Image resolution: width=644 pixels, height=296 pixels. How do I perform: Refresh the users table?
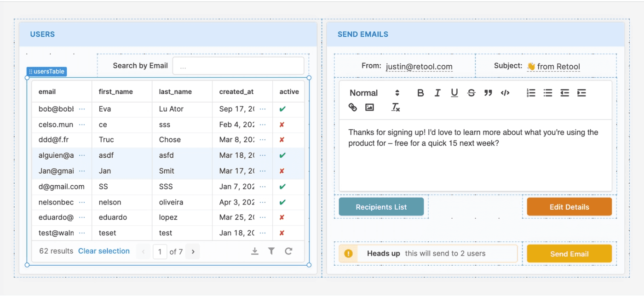click(x=288, y=251)
